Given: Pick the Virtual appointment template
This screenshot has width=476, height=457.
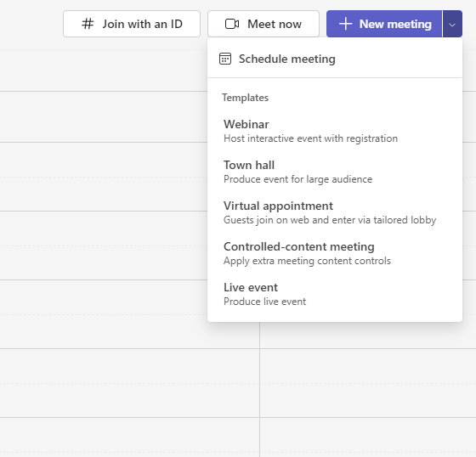Looking at the screenshot, I should 335,212.
